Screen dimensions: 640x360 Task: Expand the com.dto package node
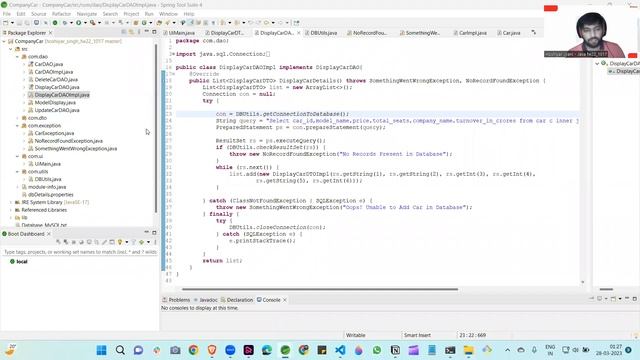pos(17,118)
